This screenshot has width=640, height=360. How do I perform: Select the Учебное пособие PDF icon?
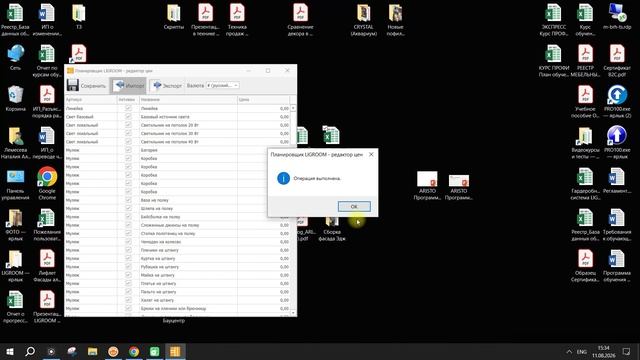click(x=585, y=101)
